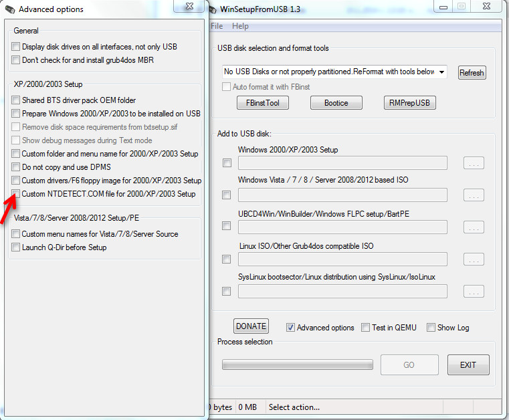Browse for UBCD4Win/BartPE source folder

tap(474, 227)
